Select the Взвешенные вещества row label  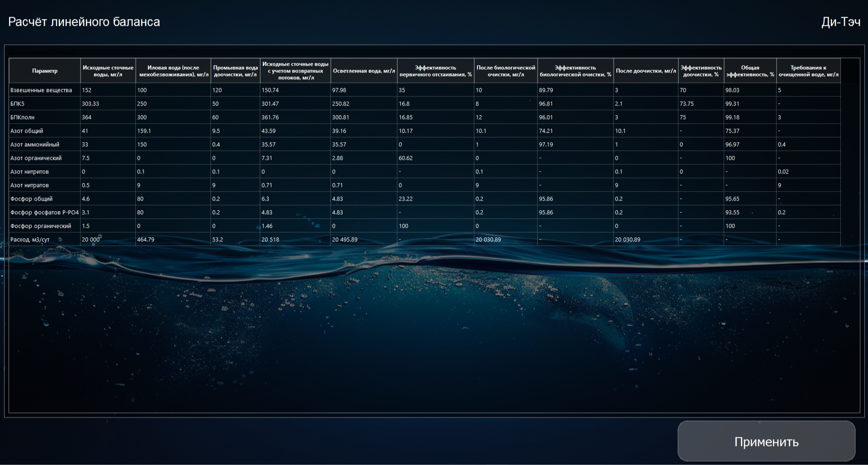click(41, 90)
